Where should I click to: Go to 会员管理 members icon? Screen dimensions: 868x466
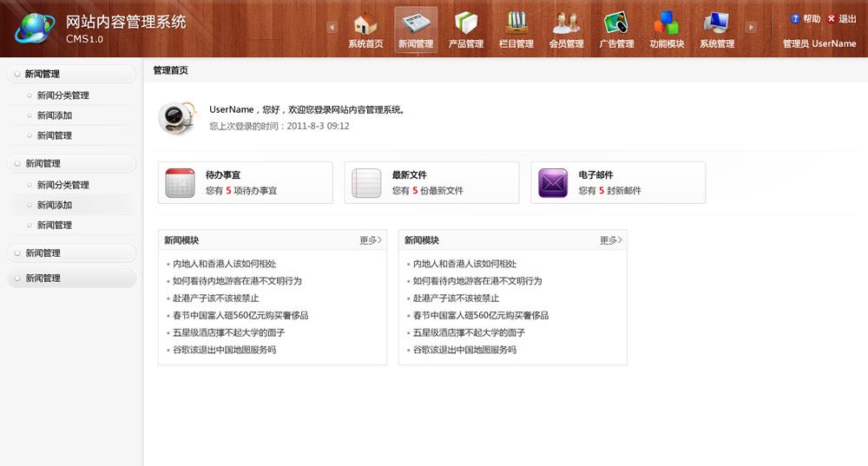pyautogui.click(x=567, y=23)
